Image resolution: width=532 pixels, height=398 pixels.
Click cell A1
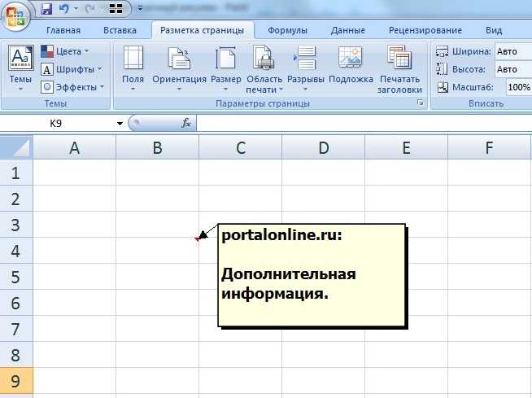click(74, 173)
